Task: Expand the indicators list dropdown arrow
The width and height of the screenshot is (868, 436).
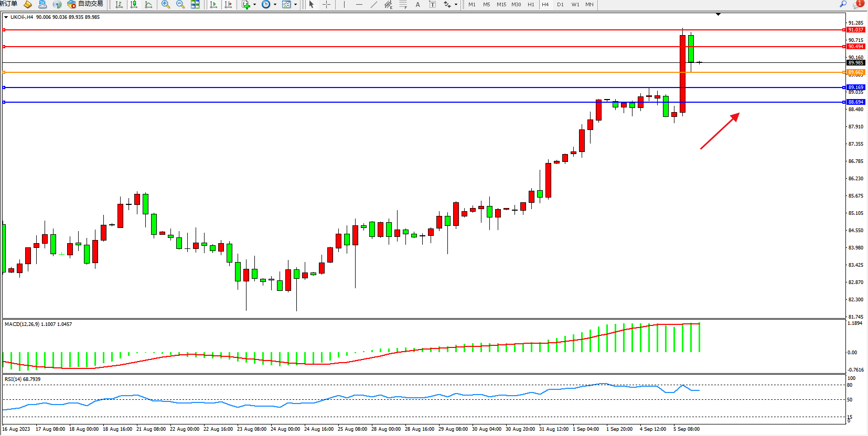Action: 255,5
